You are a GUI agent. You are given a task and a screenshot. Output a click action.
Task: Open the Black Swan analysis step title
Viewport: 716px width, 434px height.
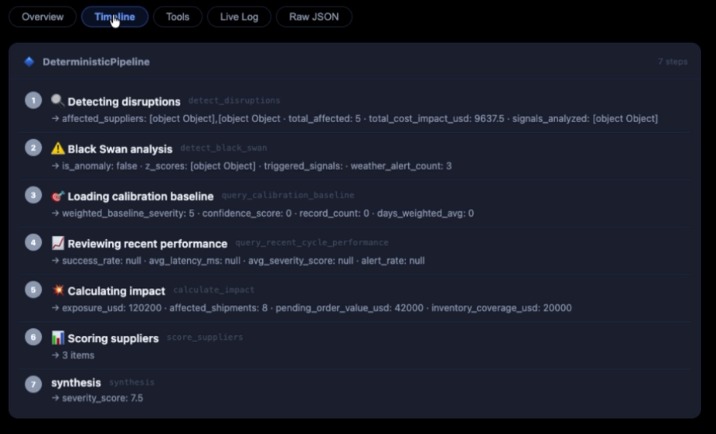coord(120,149)
